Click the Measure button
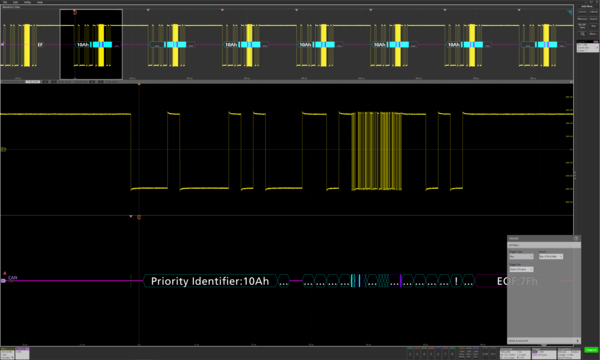This screenshot has width=600, height=360. coord(582,19)
